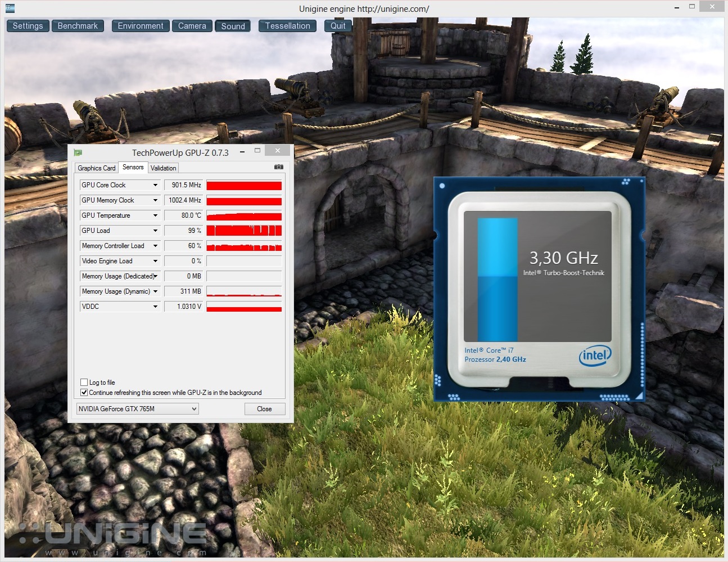
Task: Click the Memory Usage Dedicated value 0 MB
Action: (183, 276)
